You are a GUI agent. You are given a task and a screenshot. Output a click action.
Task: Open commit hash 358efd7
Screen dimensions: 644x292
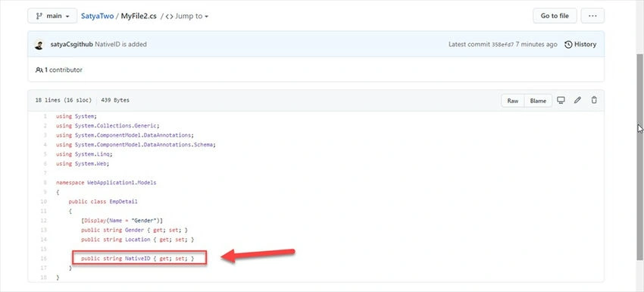(x=503, y=45)
